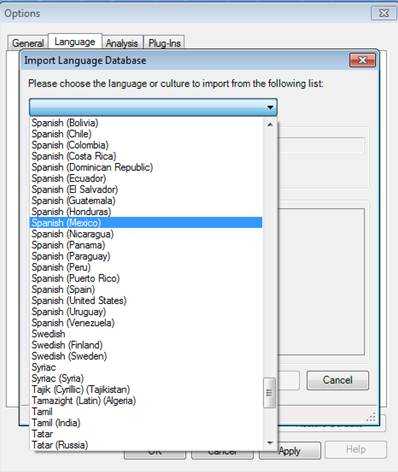This screenshot has width=398, height=472.
Task: Select the Language tab
Action: point(75,42)
